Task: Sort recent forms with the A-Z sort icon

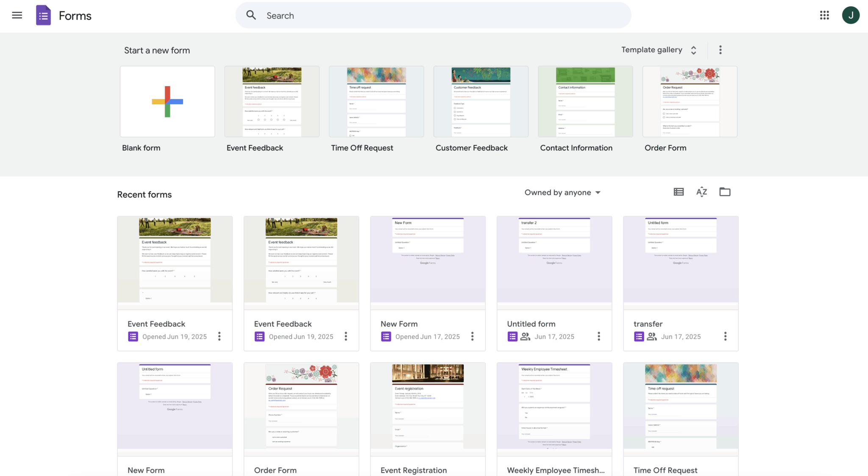Action: (x=701, y=192)
